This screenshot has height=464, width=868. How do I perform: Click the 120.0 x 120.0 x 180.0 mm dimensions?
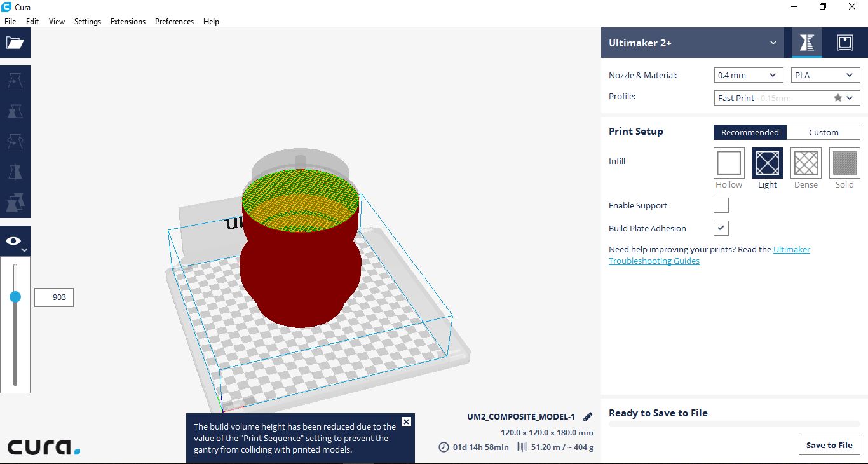click(x=546, y=432)
